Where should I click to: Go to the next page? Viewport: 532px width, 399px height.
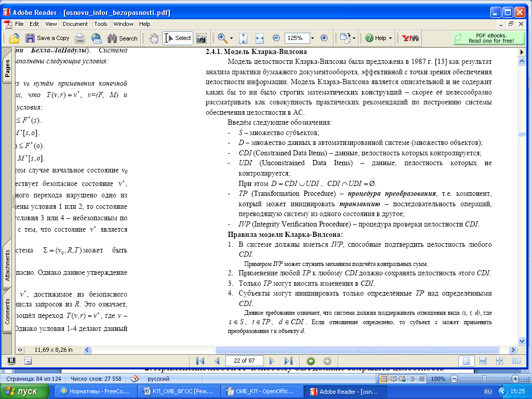coord(271,361)
